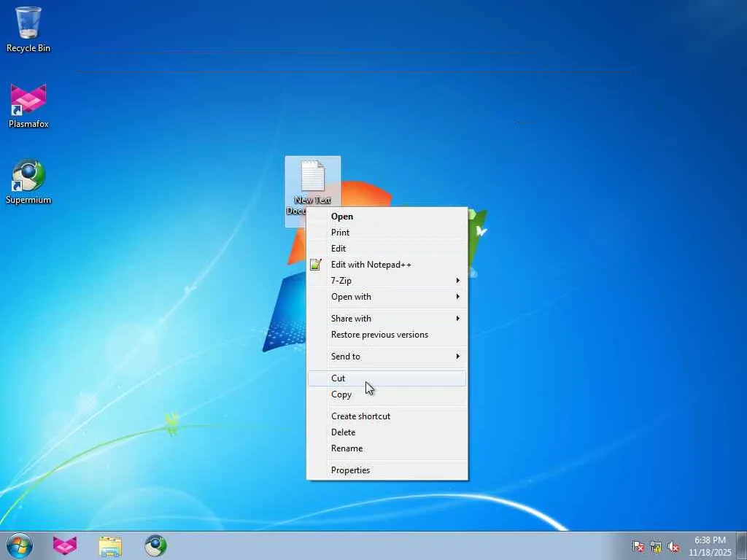
Task: Launch Plasmafox from the taskbar
Action: [65, 545]
